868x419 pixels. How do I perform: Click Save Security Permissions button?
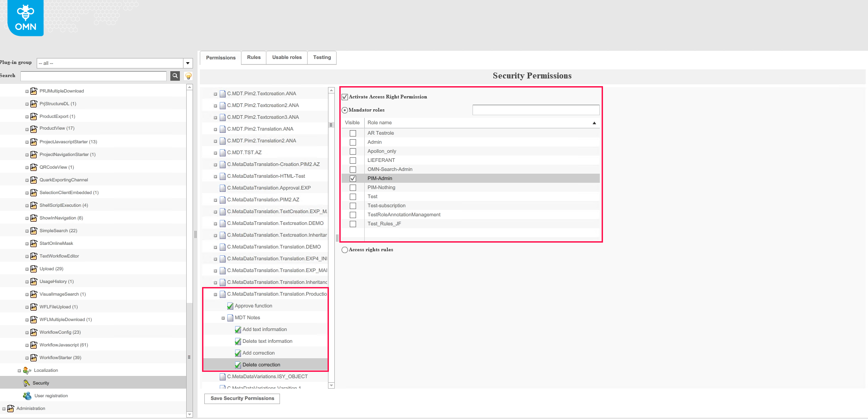click(x=242, y=399)
